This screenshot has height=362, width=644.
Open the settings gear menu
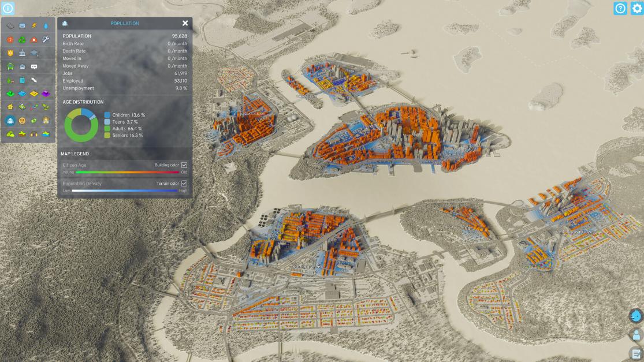click(636, 8)
